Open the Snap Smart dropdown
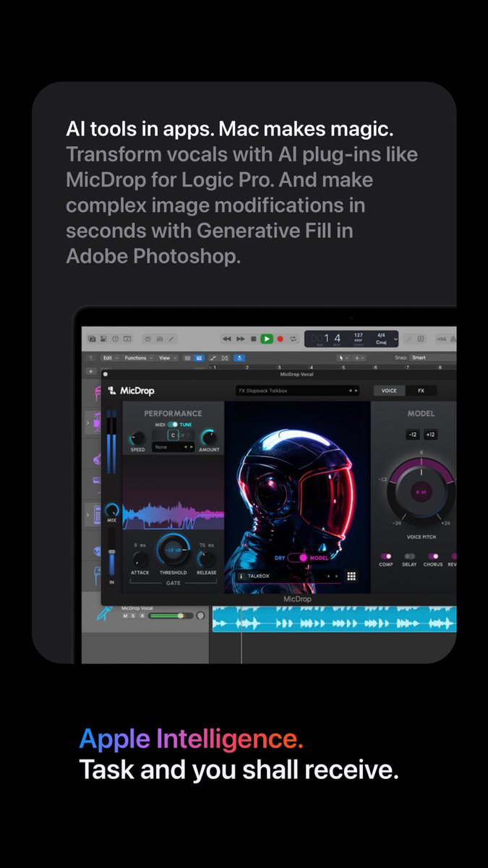488x868 pixels. (x=432, y=358)
